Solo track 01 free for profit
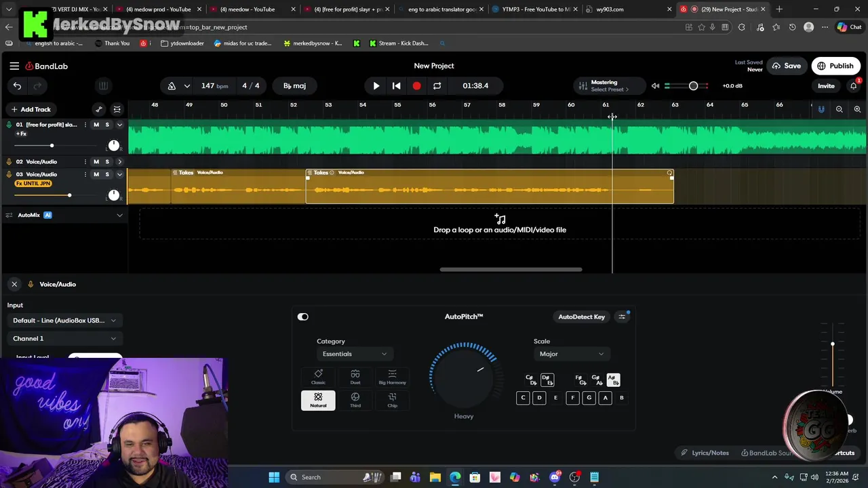This screenshot has height=488, width=868. click(x=107, y=125)
